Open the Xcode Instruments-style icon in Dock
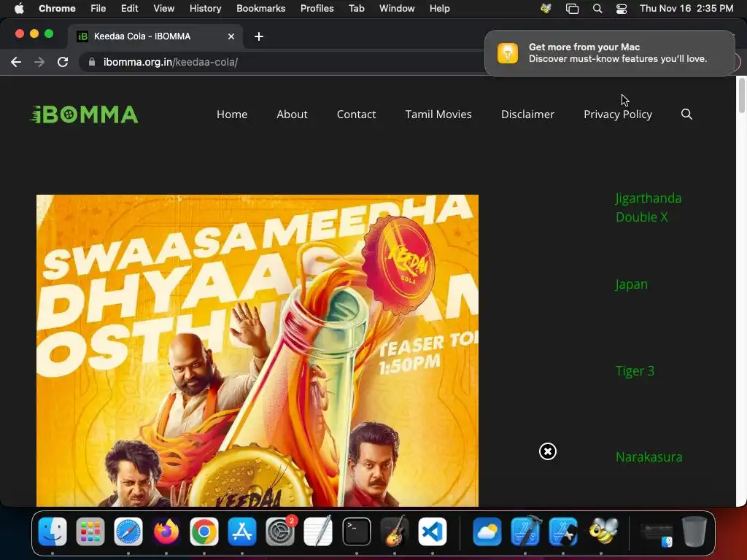 coord(563,532)
